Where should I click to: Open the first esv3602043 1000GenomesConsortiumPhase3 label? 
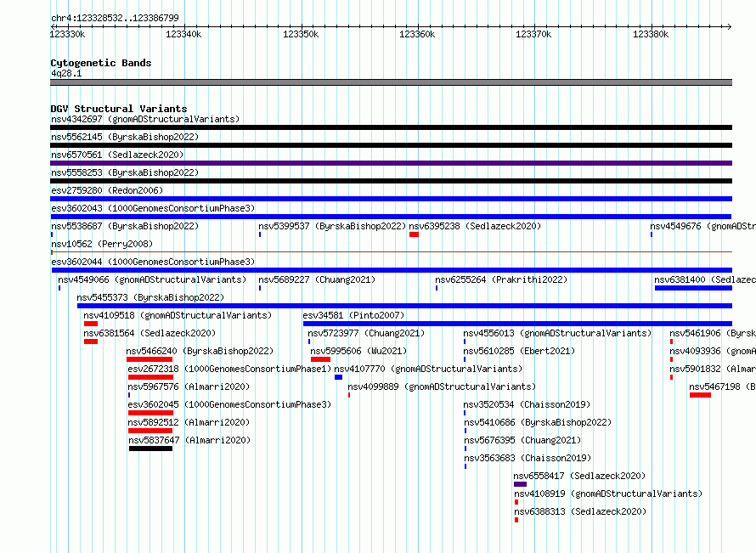click(153, 208)
